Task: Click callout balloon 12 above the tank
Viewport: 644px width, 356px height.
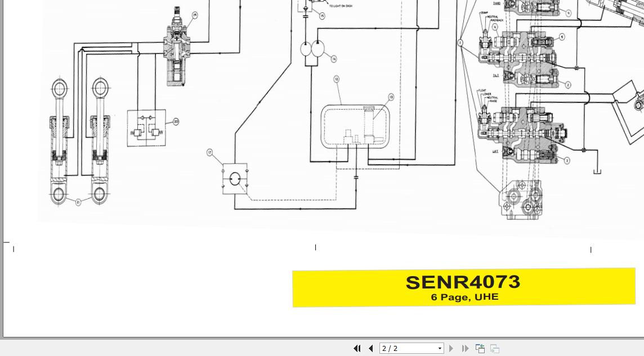Action: click(x=336, y=79)
